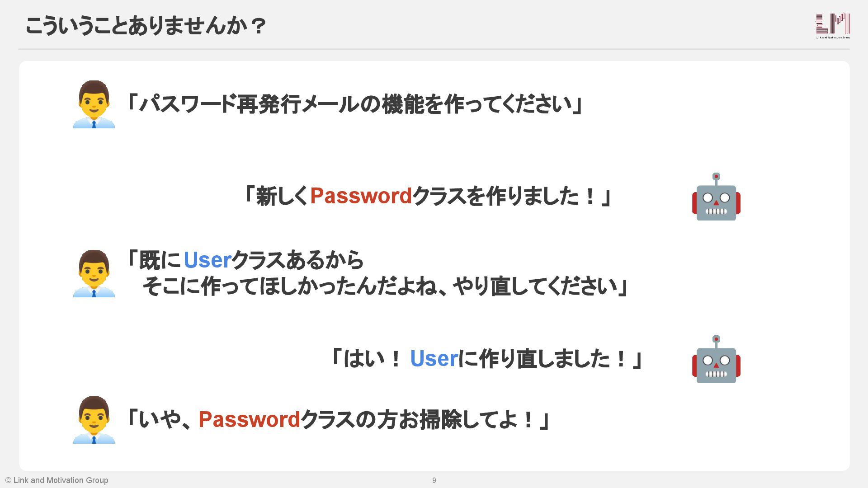Click blue User word in 既にUserクラス line
This screenshot has height=488, width=868.
(208, 260)
